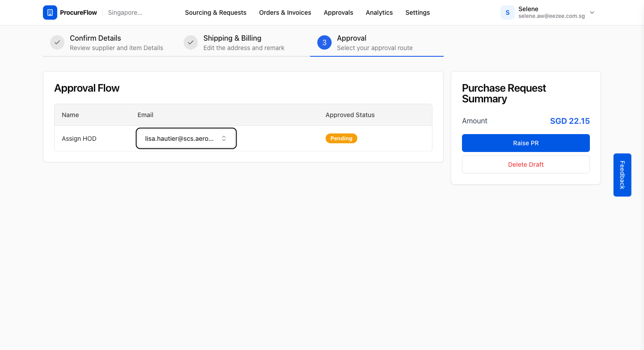
Task: Click the ProcureFlow brand name
Action: [x=78, y=13]
